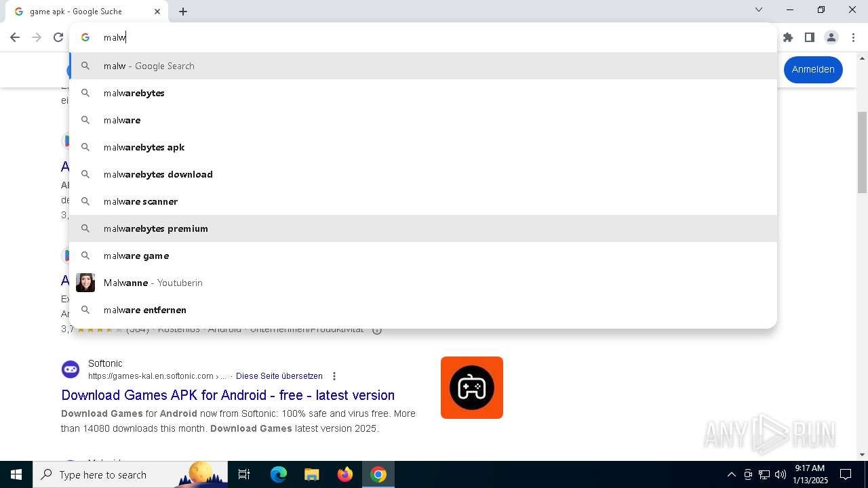Open the Chrome profile avatar icon

831,37
